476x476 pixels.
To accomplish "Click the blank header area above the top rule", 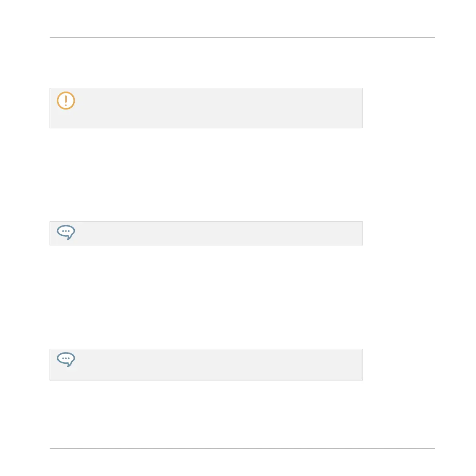I will [242, 18].
